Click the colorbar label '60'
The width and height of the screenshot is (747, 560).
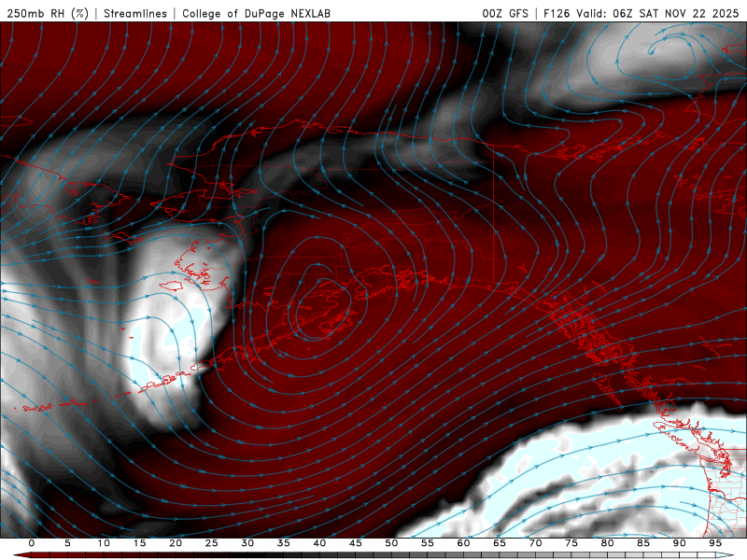[x=463, y=543]
